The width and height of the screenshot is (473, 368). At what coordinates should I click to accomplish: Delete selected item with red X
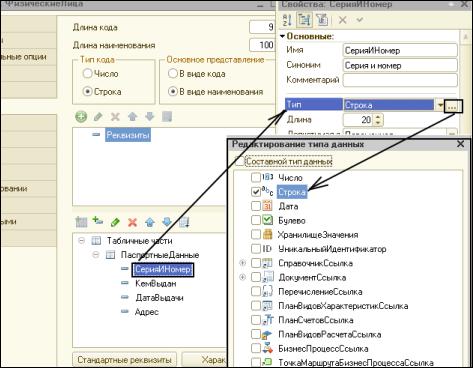click(x=132, y=222)
